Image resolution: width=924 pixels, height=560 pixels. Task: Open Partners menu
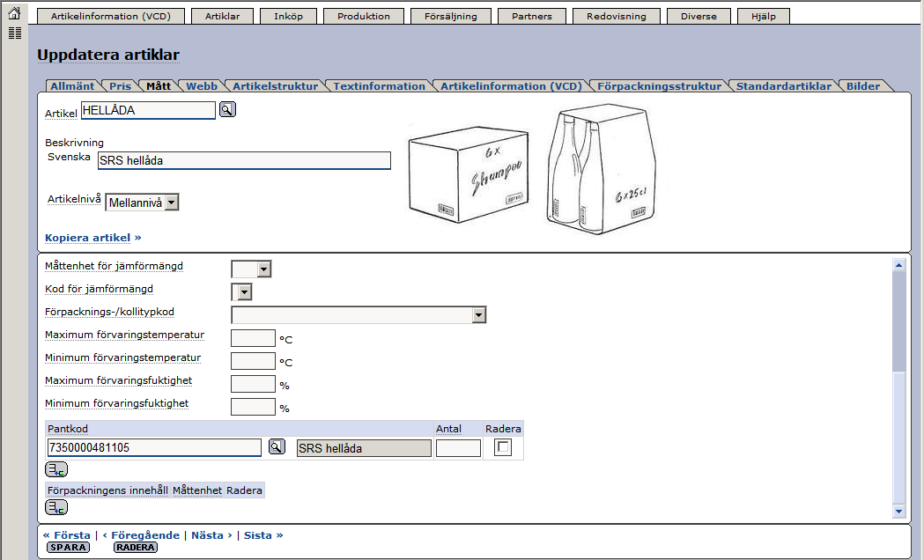(x=532, y=16)
